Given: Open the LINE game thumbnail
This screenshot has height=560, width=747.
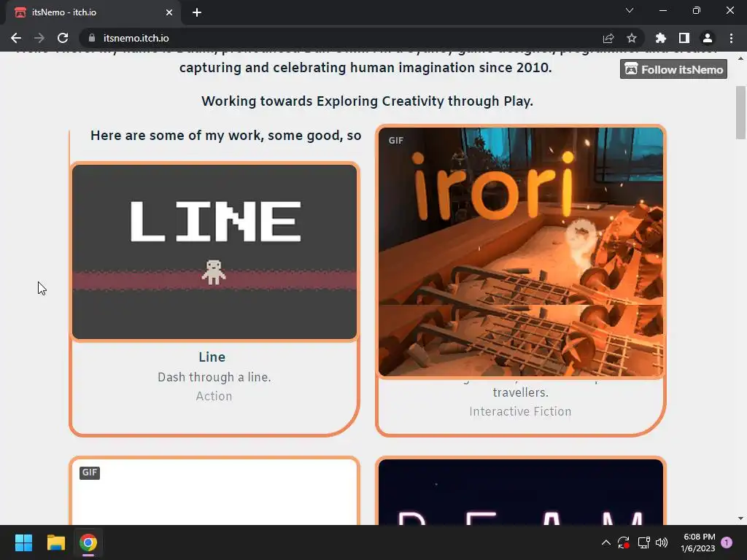Looking at the screenshot, I should pos(214,252).
